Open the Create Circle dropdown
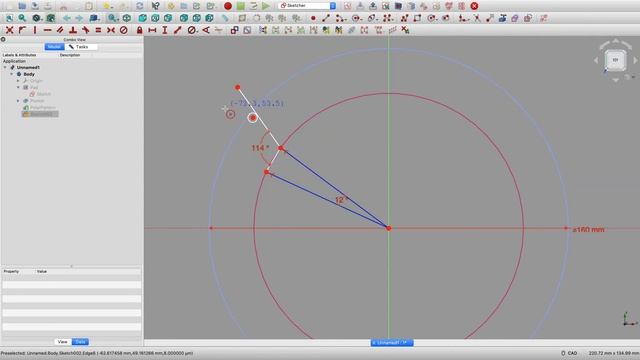640x360 pixels. click(x=362, y=19)
